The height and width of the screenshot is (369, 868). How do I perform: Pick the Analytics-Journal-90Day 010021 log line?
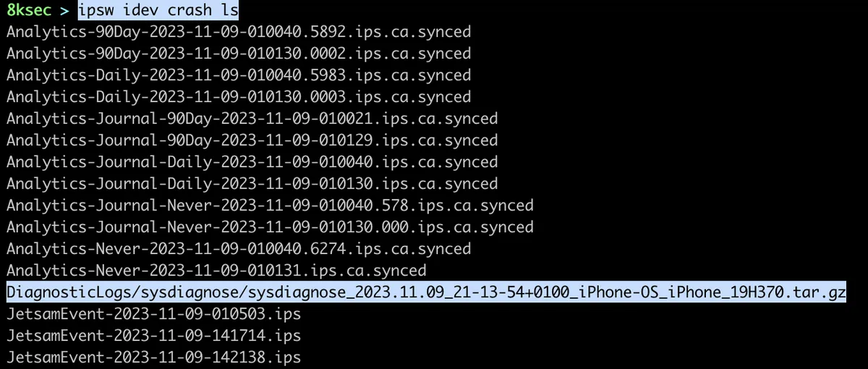point(252,119)
